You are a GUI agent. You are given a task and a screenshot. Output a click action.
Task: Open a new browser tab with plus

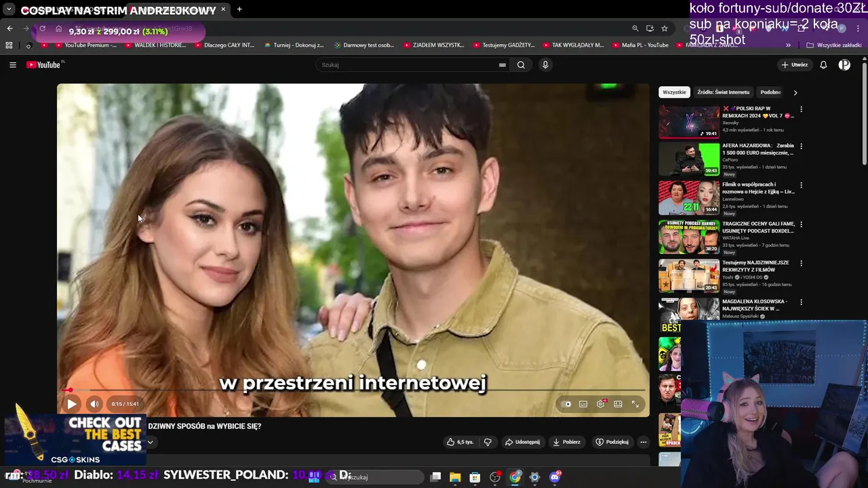(x=239, y=9)
